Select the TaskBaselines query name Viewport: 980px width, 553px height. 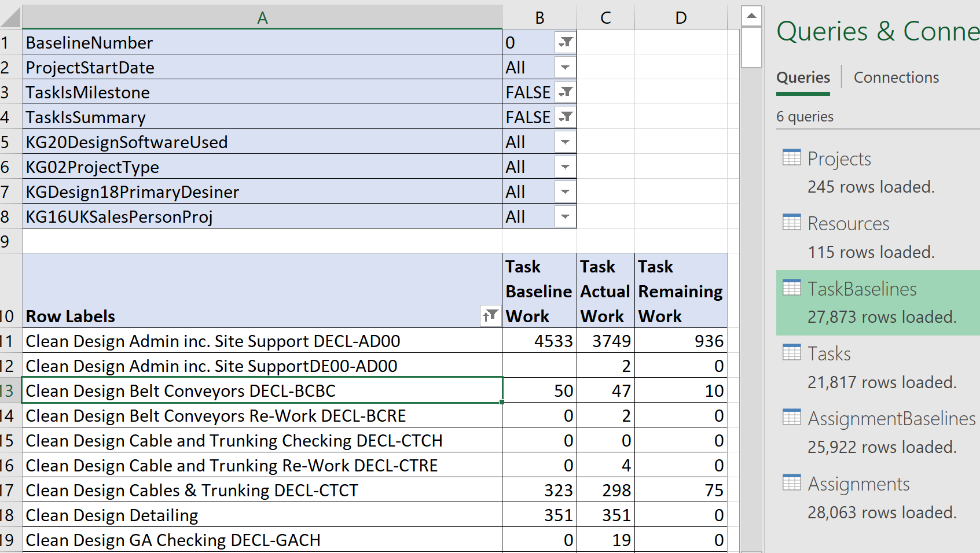862,289
